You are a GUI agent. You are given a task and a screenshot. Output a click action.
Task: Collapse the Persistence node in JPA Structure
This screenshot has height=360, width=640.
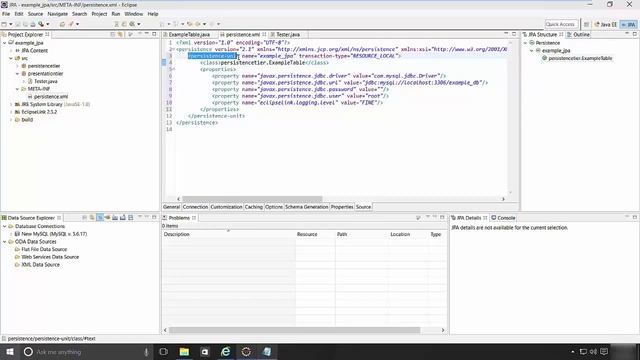[x=525, y=43]
